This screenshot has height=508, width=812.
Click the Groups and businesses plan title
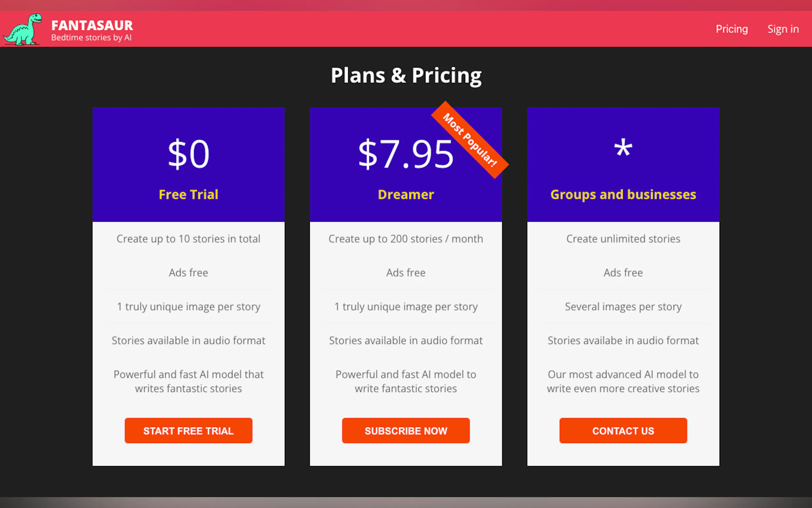pyautogui.click(x=623, y=194)
